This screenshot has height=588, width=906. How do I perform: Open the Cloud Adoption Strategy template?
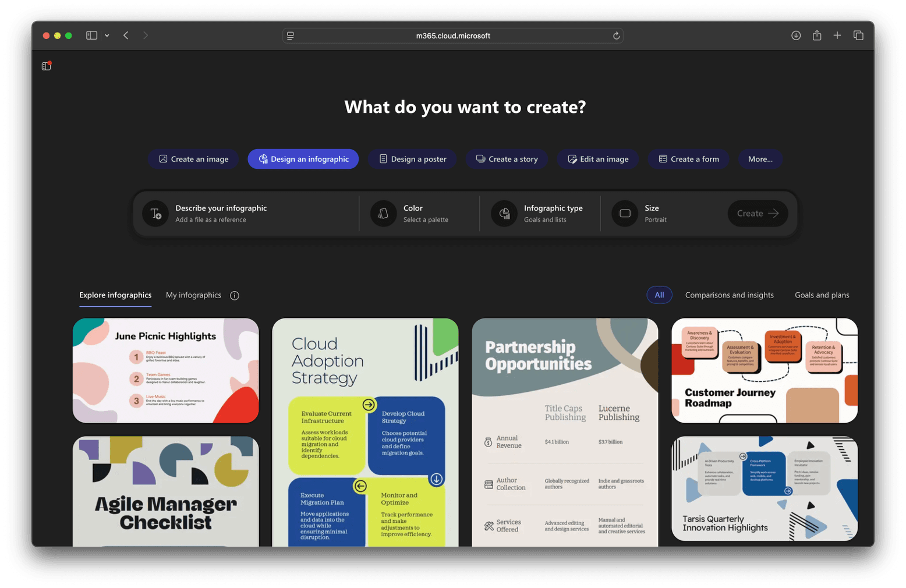[x=365, y=432]
